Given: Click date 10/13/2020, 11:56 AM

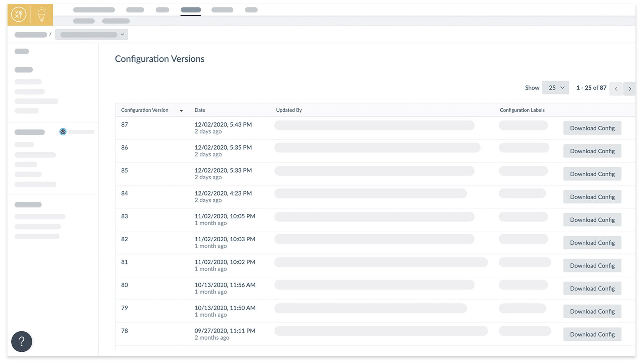Looking at the screenshot, I should click(225, 285).
